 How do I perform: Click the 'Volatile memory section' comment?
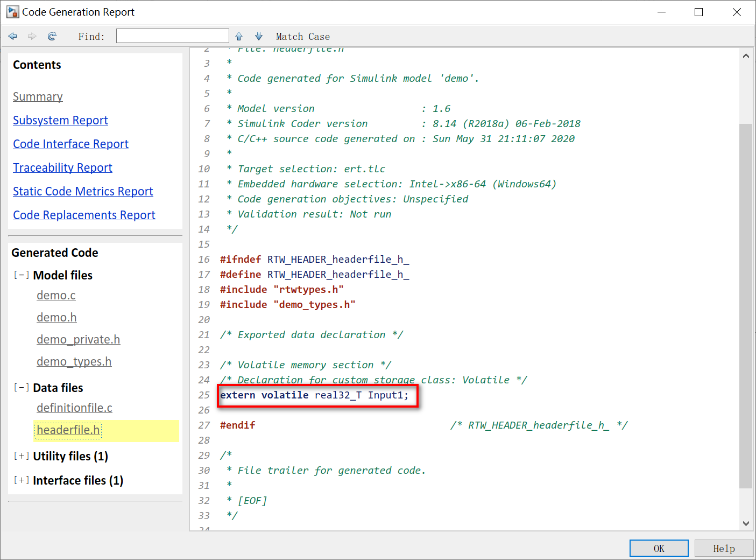[306, 365]
